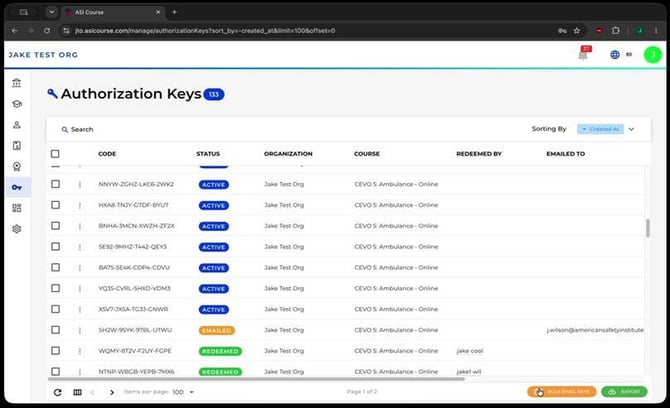This screenshot has height=408, width=670.
Task: Open the column layout icon in footer
Action: tap(77, 392)
